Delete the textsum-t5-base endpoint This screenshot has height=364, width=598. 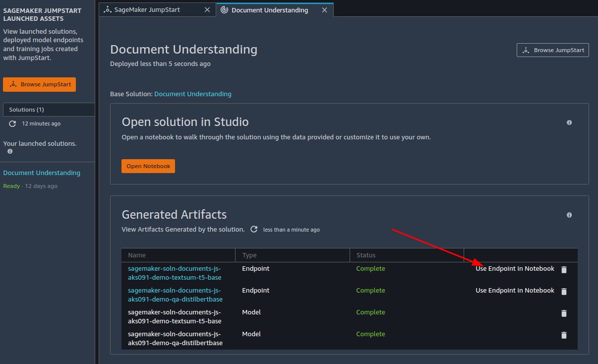[564, 270]
